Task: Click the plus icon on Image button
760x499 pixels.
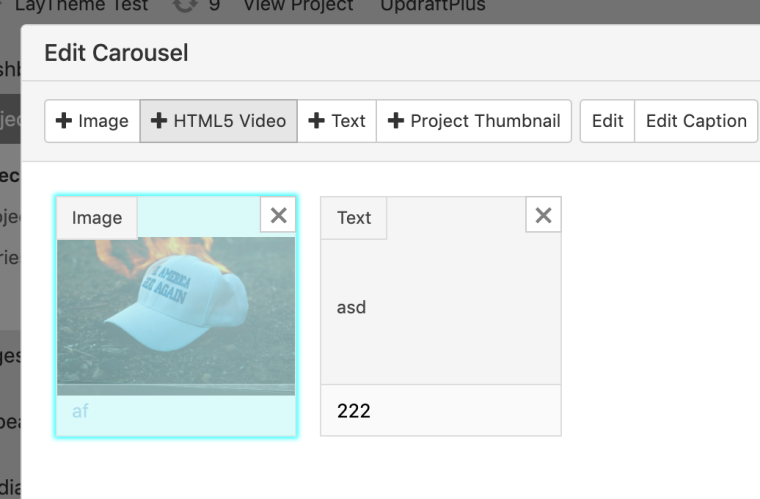Action: (64, 121)
